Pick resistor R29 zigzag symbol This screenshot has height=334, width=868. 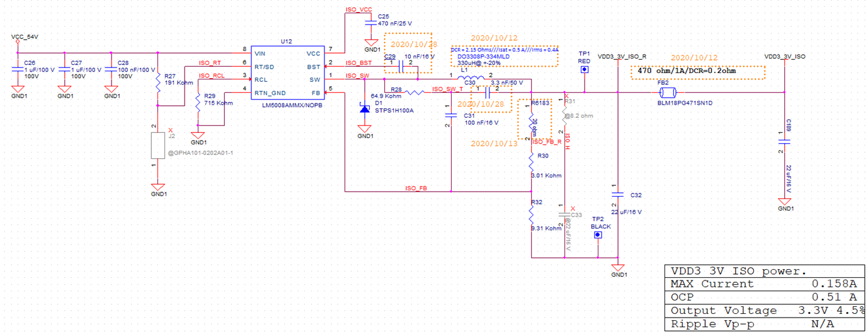pyautogui.click(x=198, y=103)
